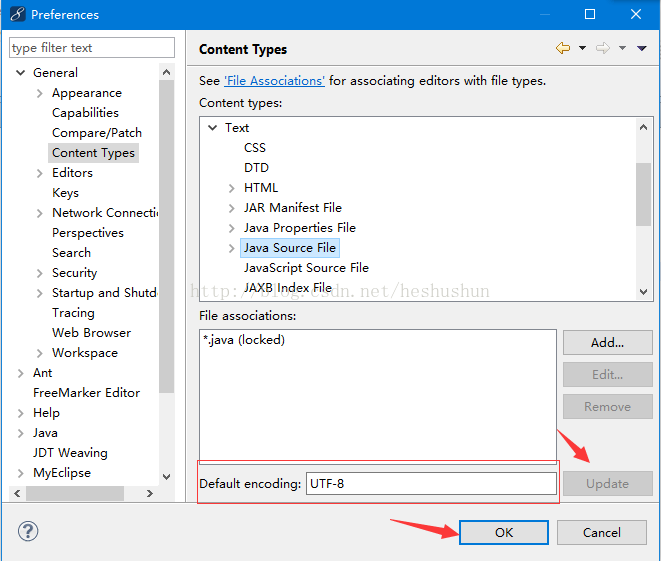Click the help question mark icon

click(28, 531)
